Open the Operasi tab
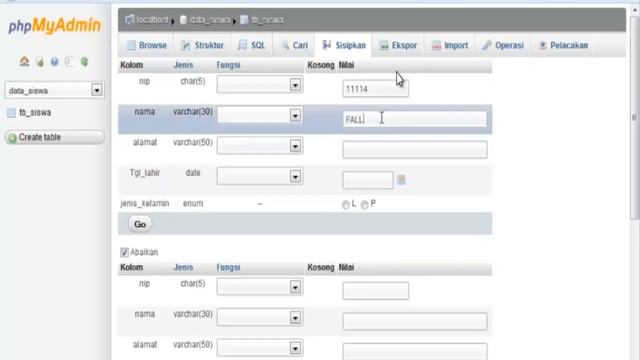 pos(503,45)
